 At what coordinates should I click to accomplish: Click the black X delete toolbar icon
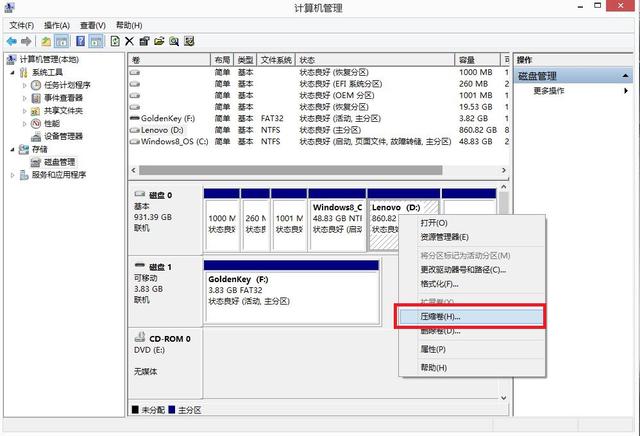(x=129, y=41)
